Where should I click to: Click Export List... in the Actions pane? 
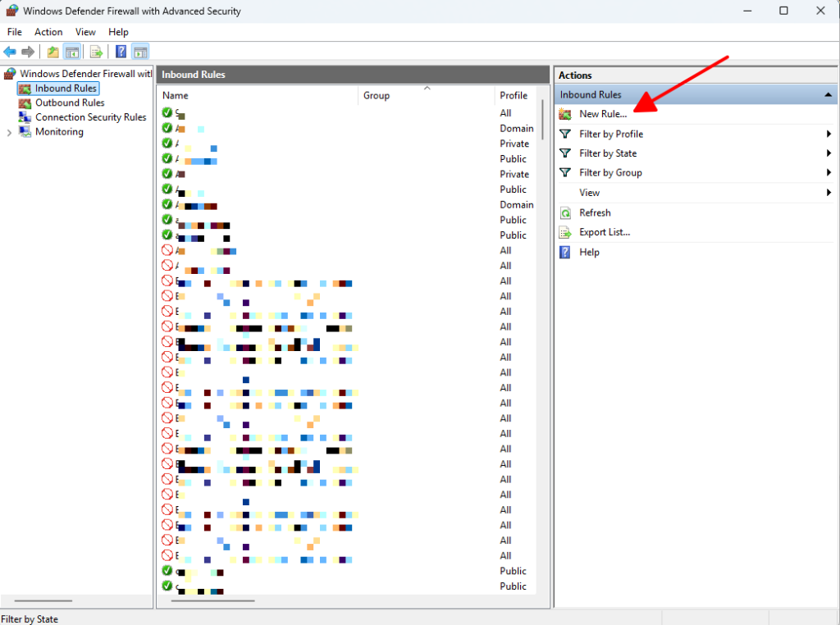pyautogui.click(x=605, y=232)
